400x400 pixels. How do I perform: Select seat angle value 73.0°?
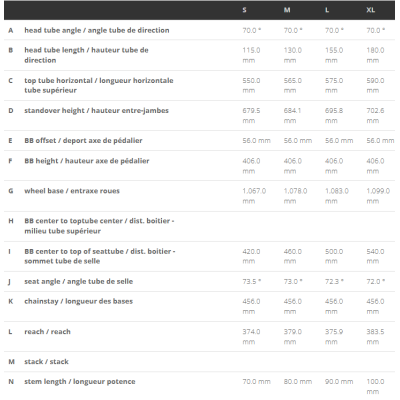click(x=293, y=282)
